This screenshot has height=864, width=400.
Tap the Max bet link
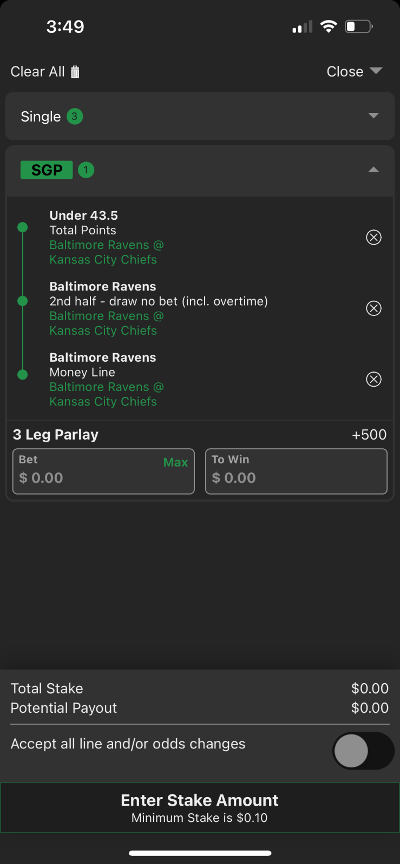click(x=175, y=463)
